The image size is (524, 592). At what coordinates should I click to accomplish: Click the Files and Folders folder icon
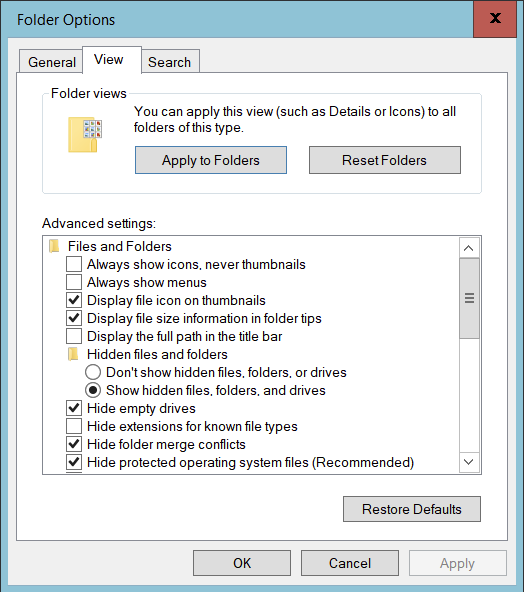54,246
